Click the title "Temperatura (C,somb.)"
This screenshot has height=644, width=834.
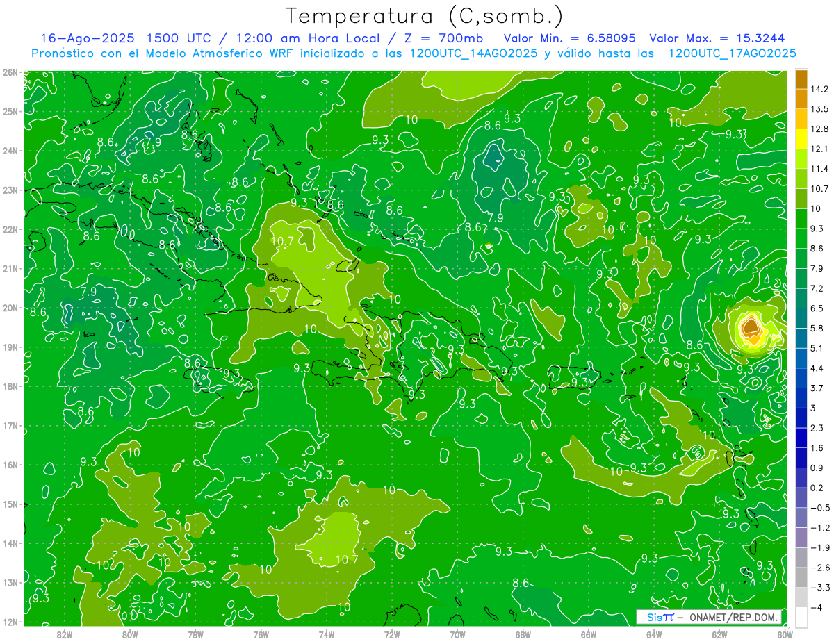pos(425,16)
